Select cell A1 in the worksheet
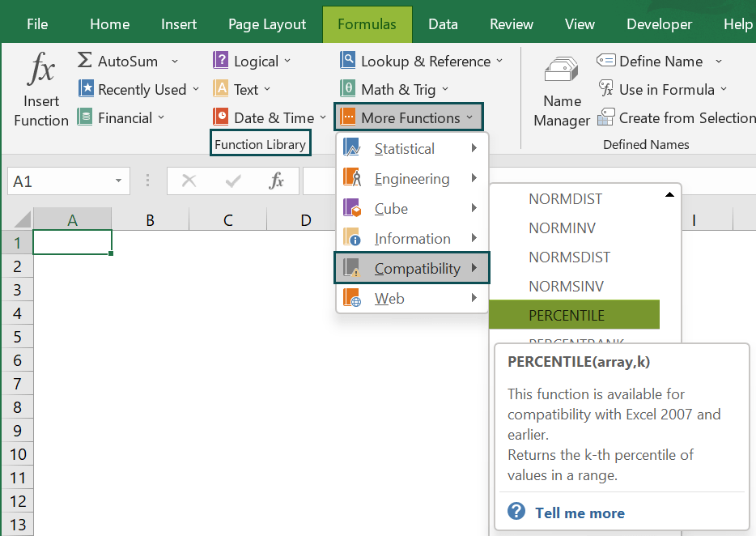The image size is (756, 536). click(72, 242)
